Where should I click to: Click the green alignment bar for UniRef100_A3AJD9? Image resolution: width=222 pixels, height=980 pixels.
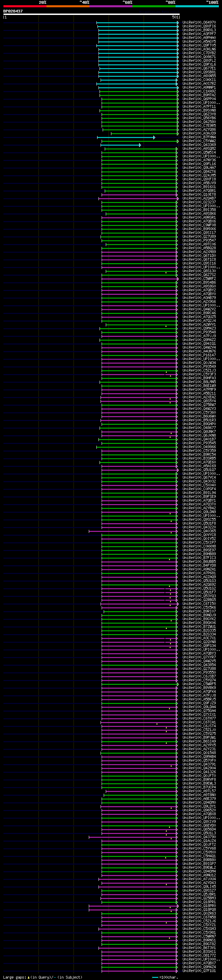tap(145, 133)
